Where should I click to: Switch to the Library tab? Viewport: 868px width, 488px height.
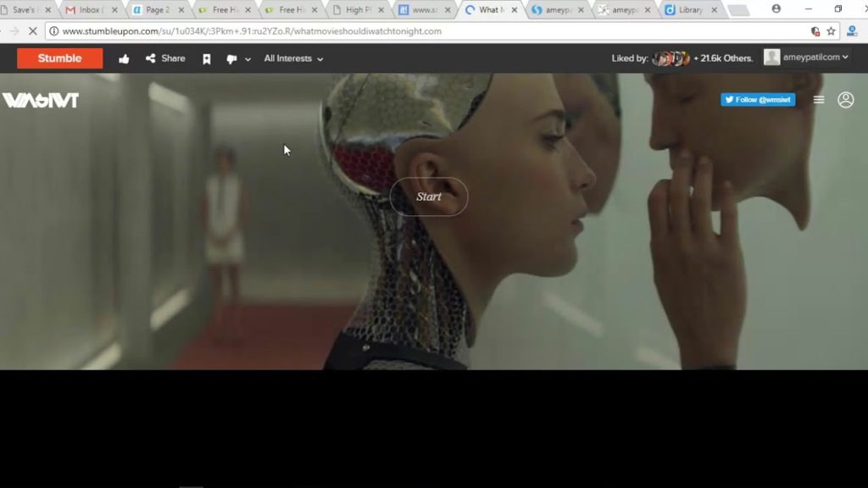(x=690, y=10)
